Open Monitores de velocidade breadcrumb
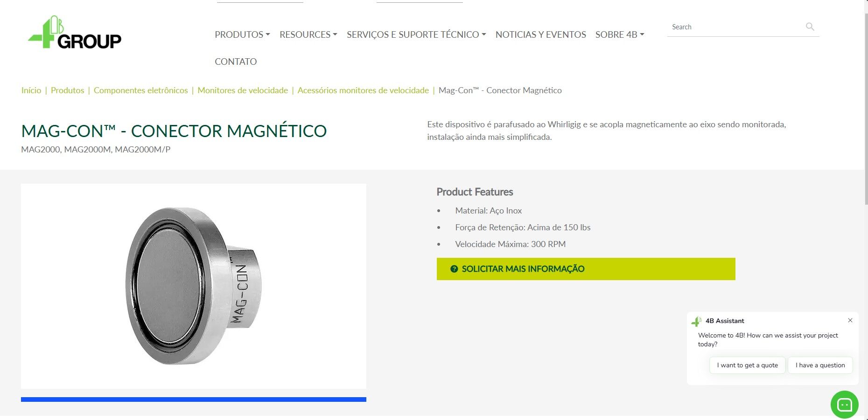The height and width of the screenshot is (420, 868). tap(243, 90)
